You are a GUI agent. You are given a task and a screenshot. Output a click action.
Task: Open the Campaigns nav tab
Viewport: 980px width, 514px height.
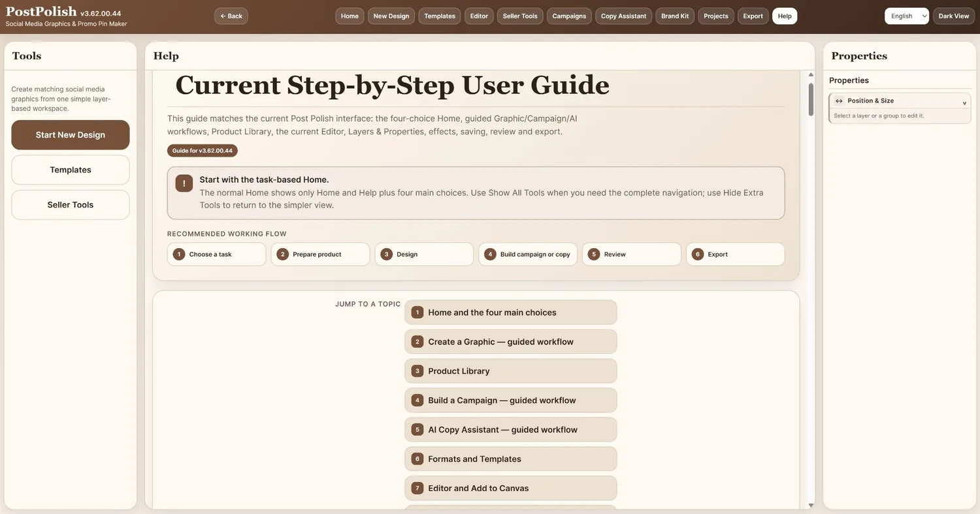coord(569,16)
